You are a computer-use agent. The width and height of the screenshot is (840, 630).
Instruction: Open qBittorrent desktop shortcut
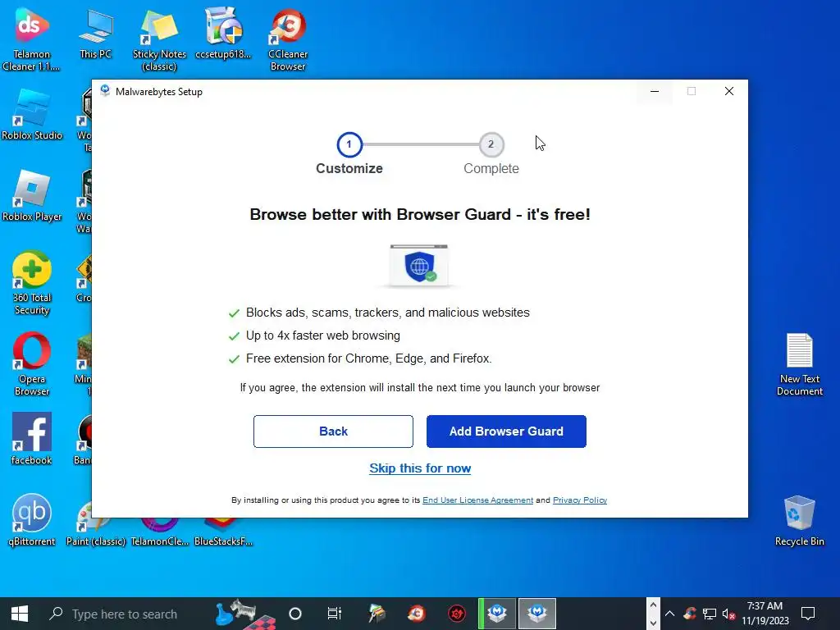32,519
